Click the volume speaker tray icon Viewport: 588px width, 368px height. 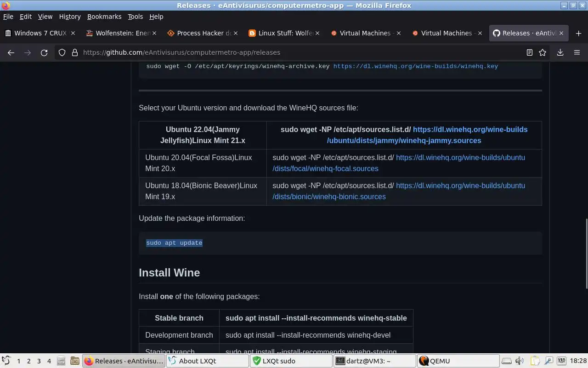520,361
